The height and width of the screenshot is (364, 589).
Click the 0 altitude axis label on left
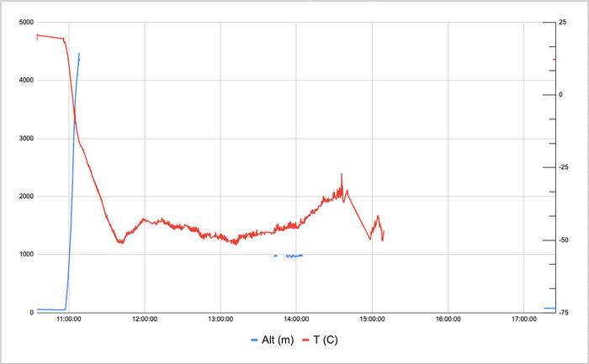point(32,313)
